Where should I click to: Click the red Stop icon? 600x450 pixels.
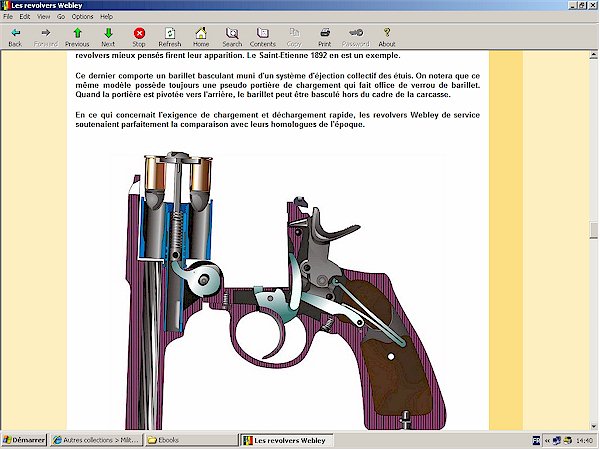pyautogui.click(x=139, y=33)
